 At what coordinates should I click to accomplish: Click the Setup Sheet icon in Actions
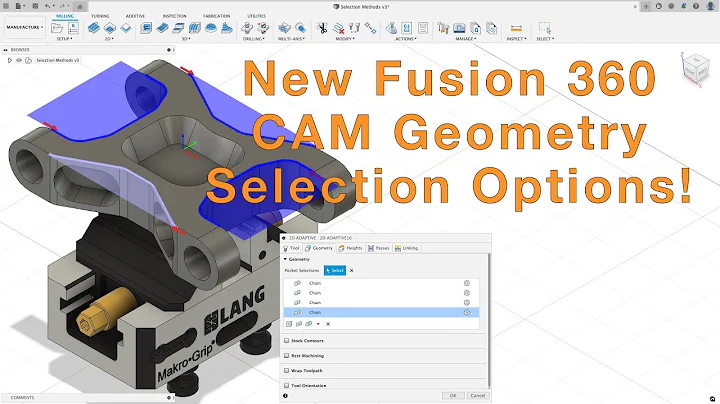point(423,28)
